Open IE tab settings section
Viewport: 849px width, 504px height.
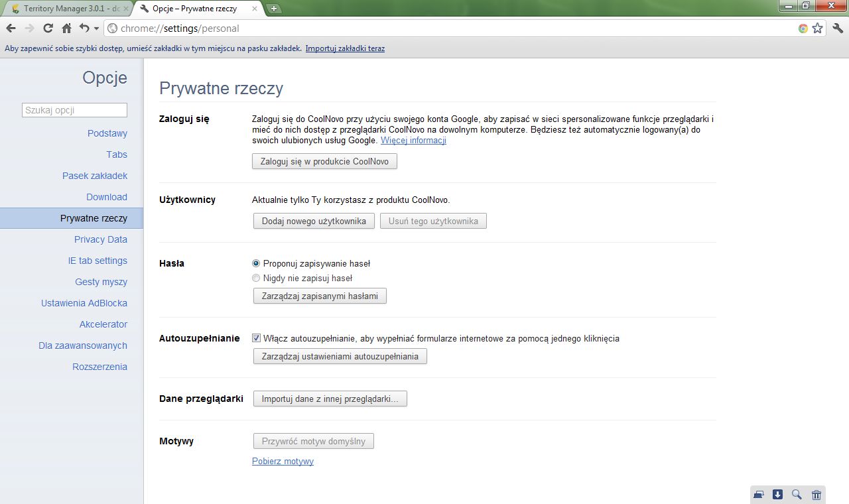point(98,261)
